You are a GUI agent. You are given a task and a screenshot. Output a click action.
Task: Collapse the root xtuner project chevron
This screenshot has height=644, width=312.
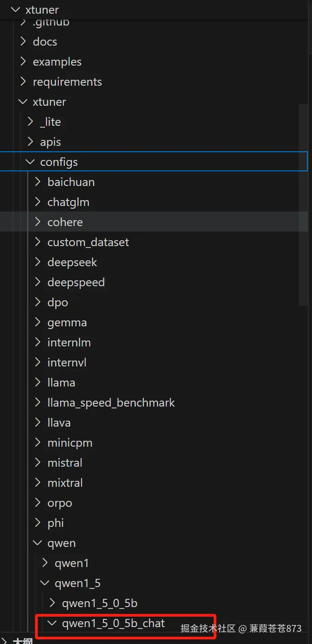pyautogui.click(x=16, y=10)
